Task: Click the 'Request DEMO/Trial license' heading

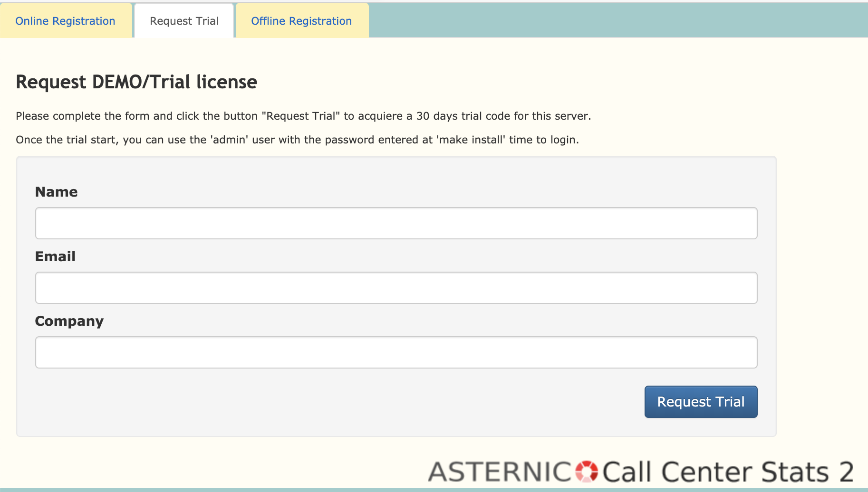Action: 136,82
